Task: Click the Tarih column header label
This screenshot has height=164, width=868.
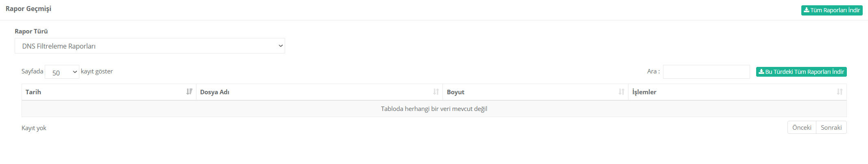Action: pyautogui.click(x=33, y=92)
